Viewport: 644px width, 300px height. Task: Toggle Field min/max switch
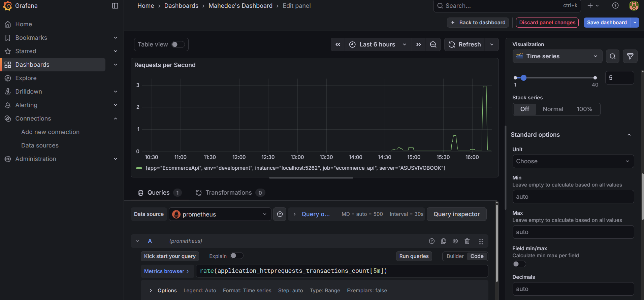(519, 264)
